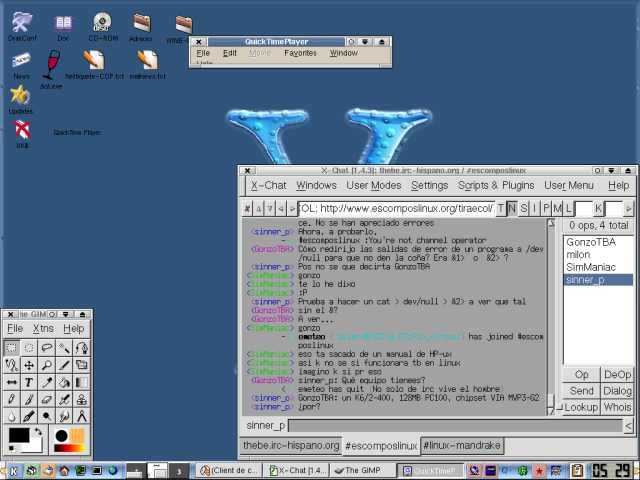This screenshot has width=640, height=480.
Task: Select GIMP fuzzy select magic wand
Action: pos(64,347)
